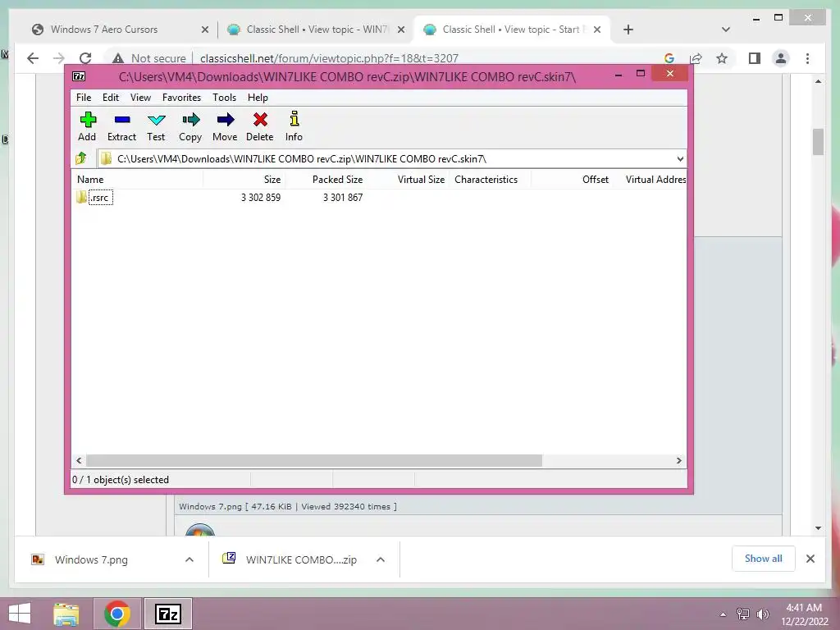Screen dimensions: 840x630
Task: Close the Chrome downloads bar
Action: tap(810, 559)
